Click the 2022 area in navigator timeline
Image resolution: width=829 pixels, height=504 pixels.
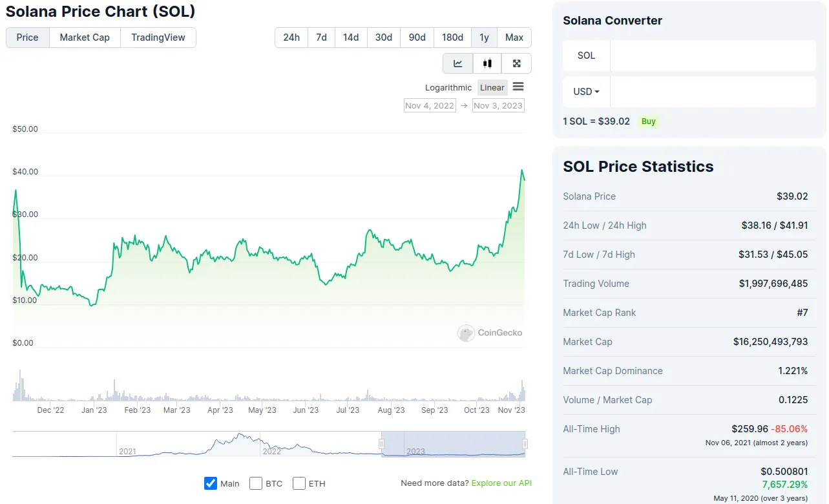click(272, 451)
